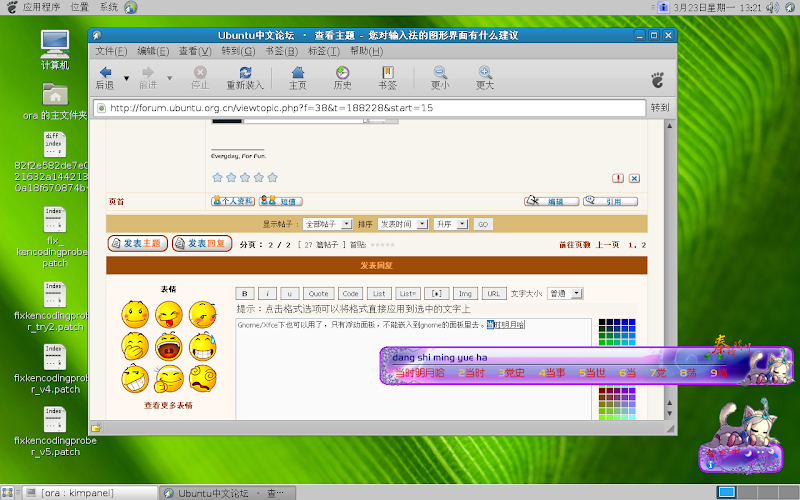This screenshot has height=500, width=800.
Task: Open 文件(F) menu
Action: (x=111, y=51)
